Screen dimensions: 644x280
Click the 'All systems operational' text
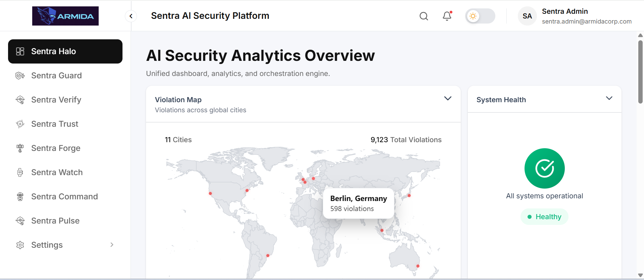click(x=544, y=196)
